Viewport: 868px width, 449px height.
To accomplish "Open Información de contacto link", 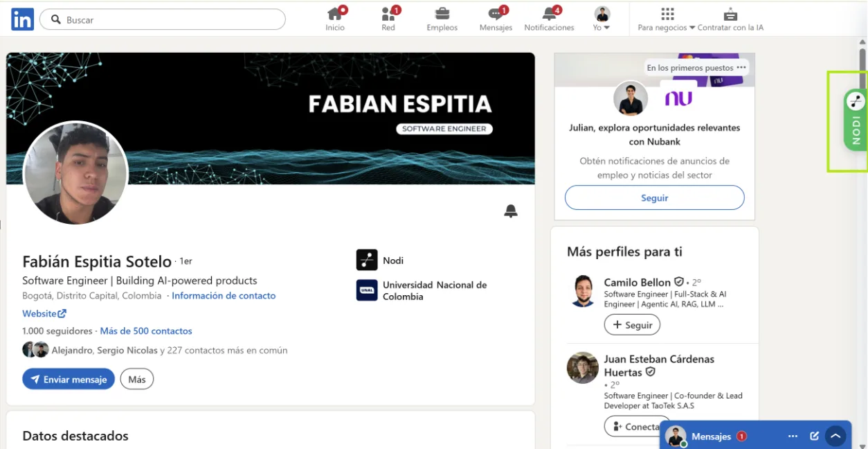I will click(224, 296).
